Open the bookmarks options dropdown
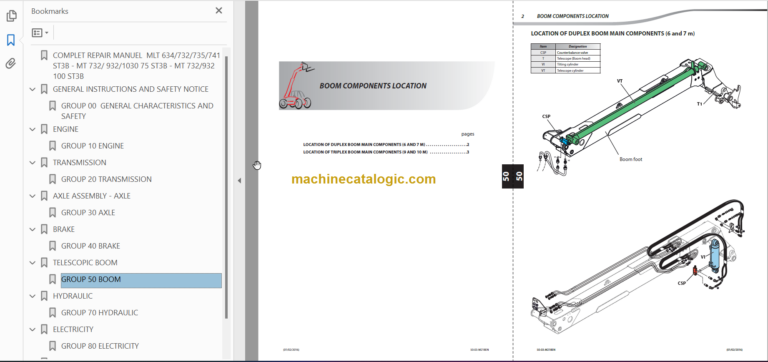768x362 pixels. pyautogui.click(x=40, y=33)
